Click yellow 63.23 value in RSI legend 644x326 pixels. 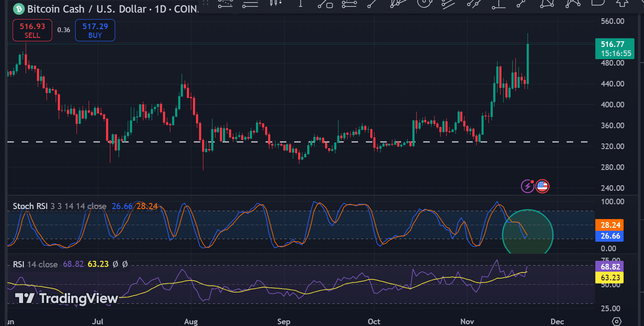coord(98,264)
